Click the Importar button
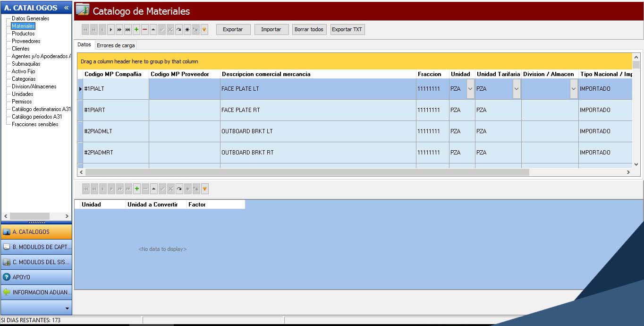The width and height of the screenshot is (644, 326). 271,29
